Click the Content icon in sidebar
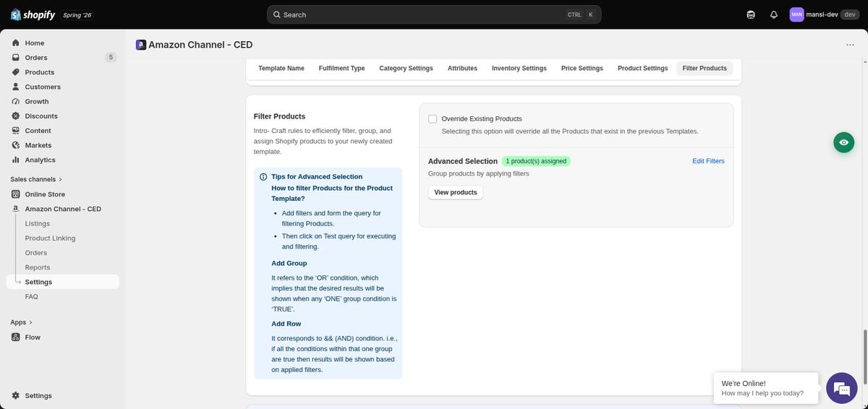 tap(16, 131)
